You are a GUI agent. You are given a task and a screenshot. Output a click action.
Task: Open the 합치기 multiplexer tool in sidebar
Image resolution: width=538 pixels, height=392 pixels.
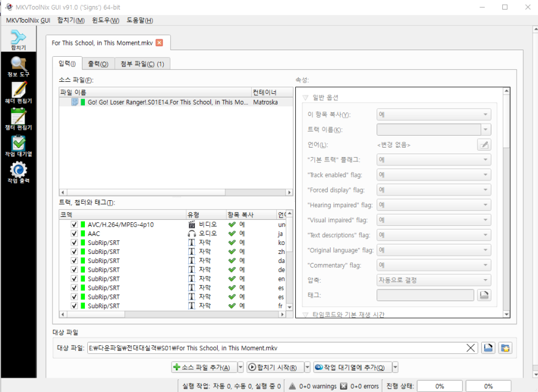19,39
